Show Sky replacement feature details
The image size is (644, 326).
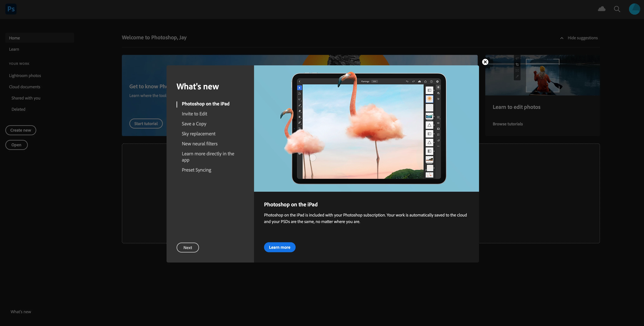[198, 134]
